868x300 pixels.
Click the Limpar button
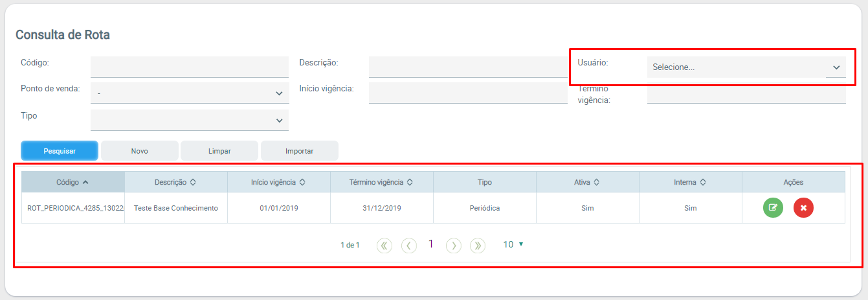(x=219, y=151)
